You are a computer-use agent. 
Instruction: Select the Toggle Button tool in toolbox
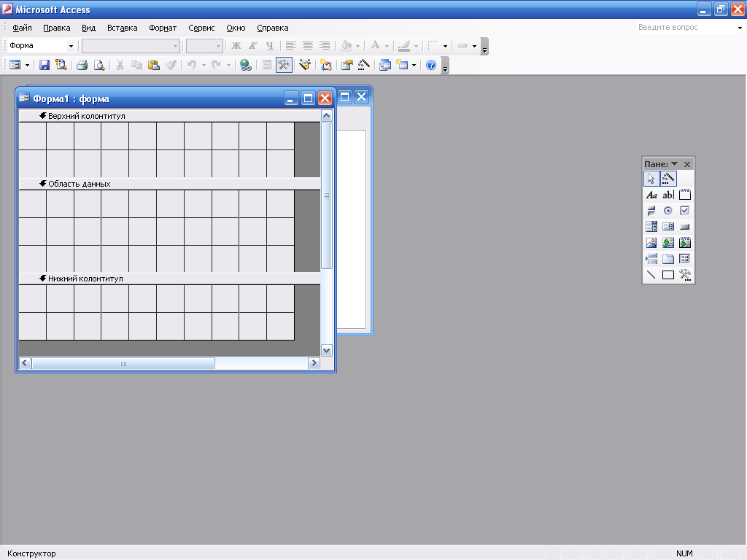(651, 211)
